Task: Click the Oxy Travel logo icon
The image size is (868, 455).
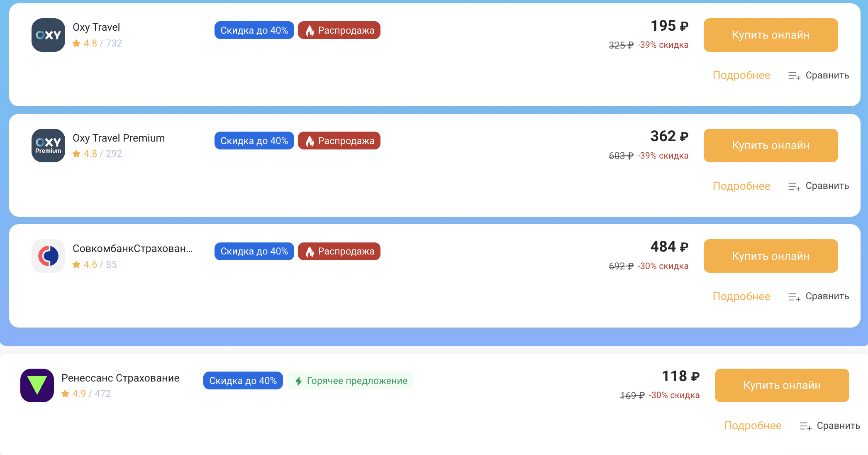Action: [48, 35]
